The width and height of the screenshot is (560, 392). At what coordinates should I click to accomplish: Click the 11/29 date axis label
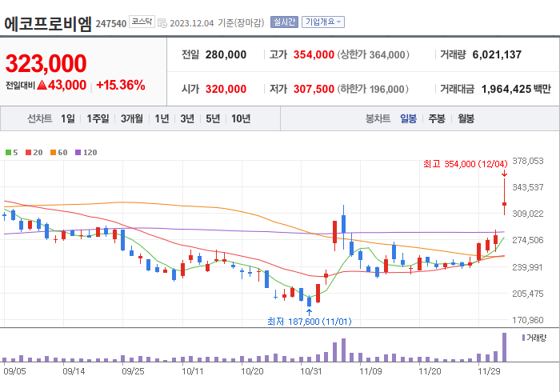(489, 371)
